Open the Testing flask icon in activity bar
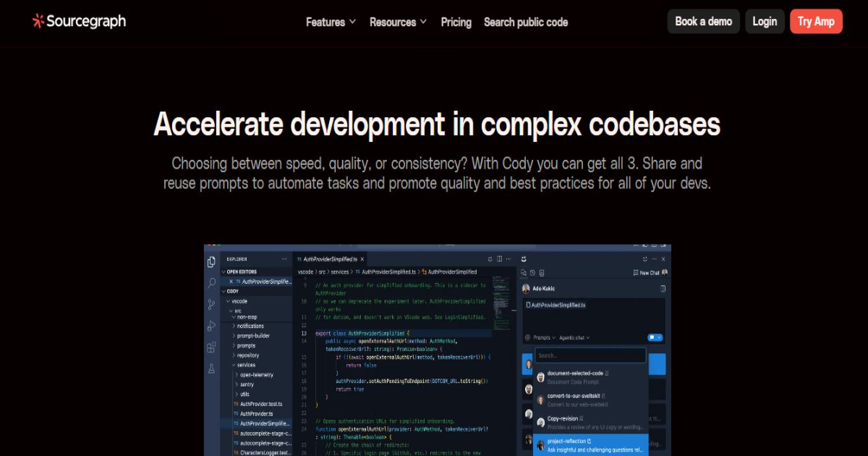The height and width of the screenshot is (456, 868). [x=211, y=368]
